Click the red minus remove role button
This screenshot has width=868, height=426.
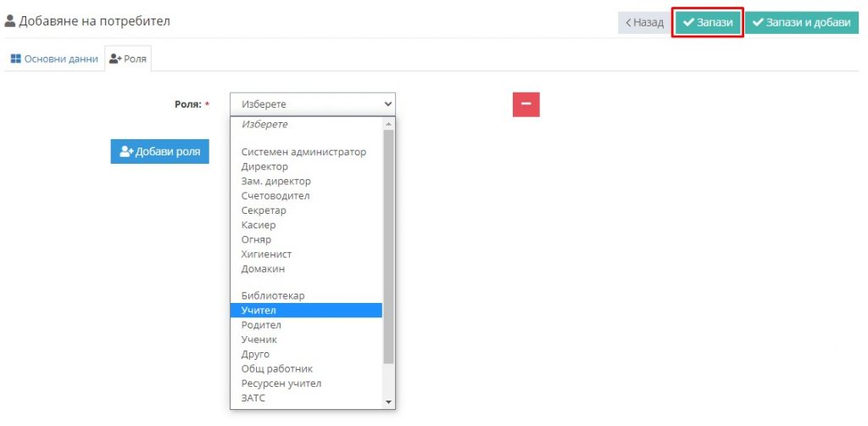[x=526, y=104]
